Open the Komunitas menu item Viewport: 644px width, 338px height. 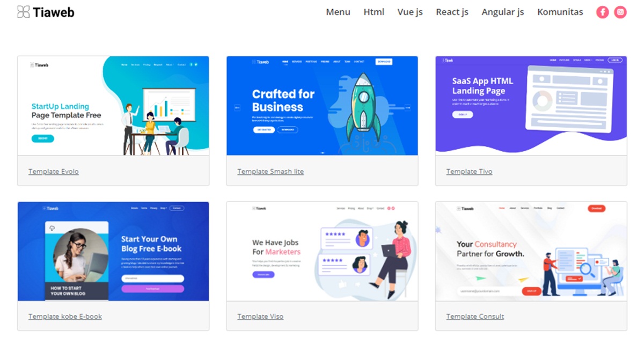[x=560, y=12]
